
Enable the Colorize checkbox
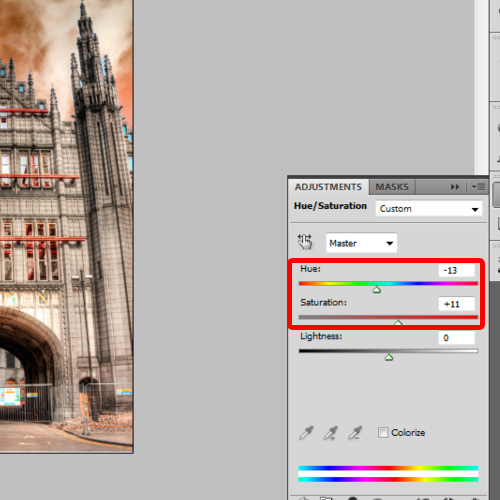coord(383,433)
